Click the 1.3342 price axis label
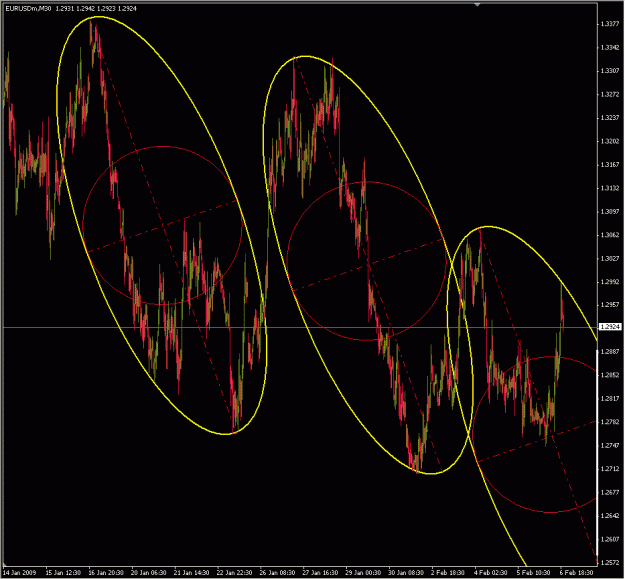This screenshot has height=579, width=625. click(x=610, y=47)
